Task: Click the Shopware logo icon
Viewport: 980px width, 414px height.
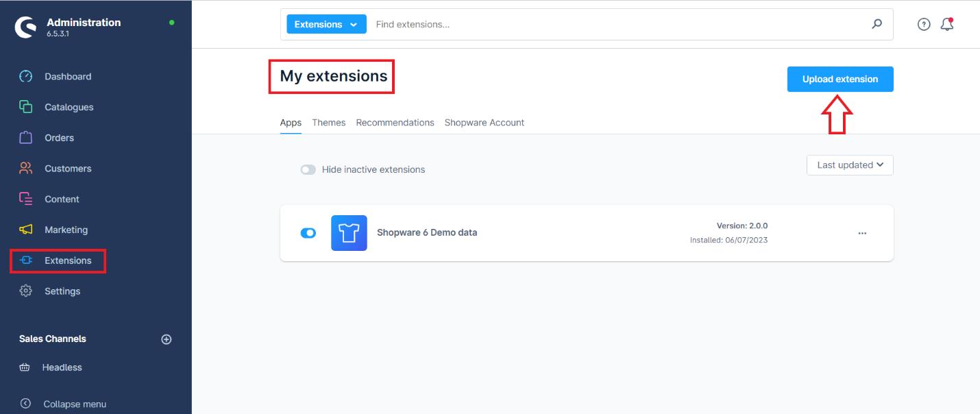Action: coord(26,27)
